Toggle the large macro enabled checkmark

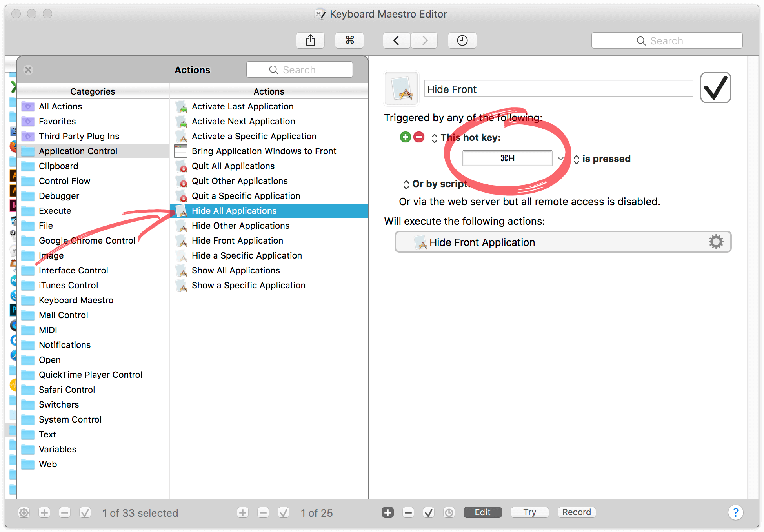click(716, 87)
